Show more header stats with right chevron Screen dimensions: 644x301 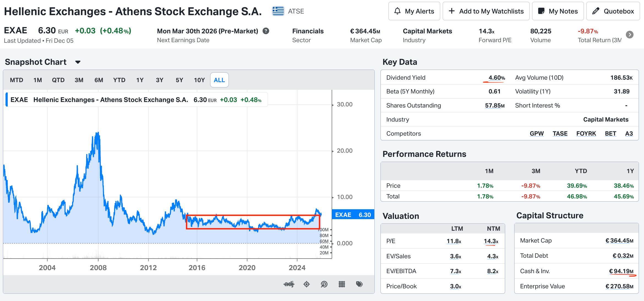point(630,34)
